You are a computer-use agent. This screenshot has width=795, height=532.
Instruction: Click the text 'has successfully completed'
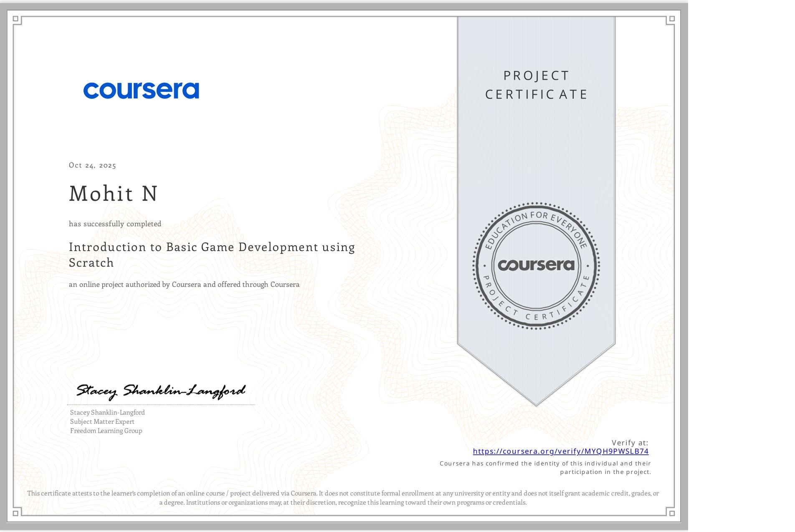115,224
